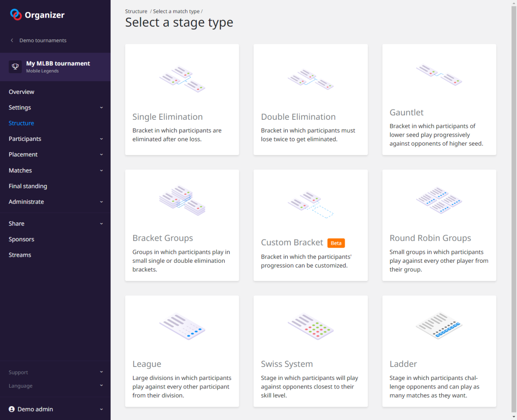
Task: Pick the Bracket Groups stacked icon
Action: pos(182,200)
